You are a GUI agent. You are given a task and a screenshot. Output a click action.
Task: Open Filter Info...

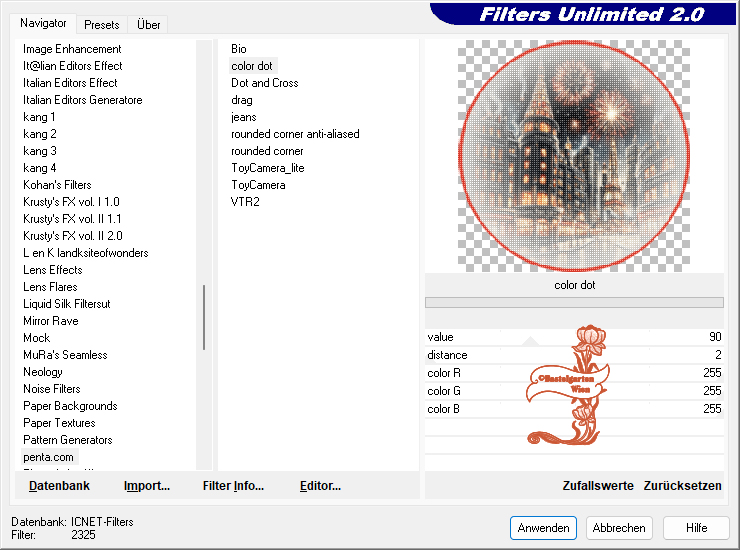233,486
